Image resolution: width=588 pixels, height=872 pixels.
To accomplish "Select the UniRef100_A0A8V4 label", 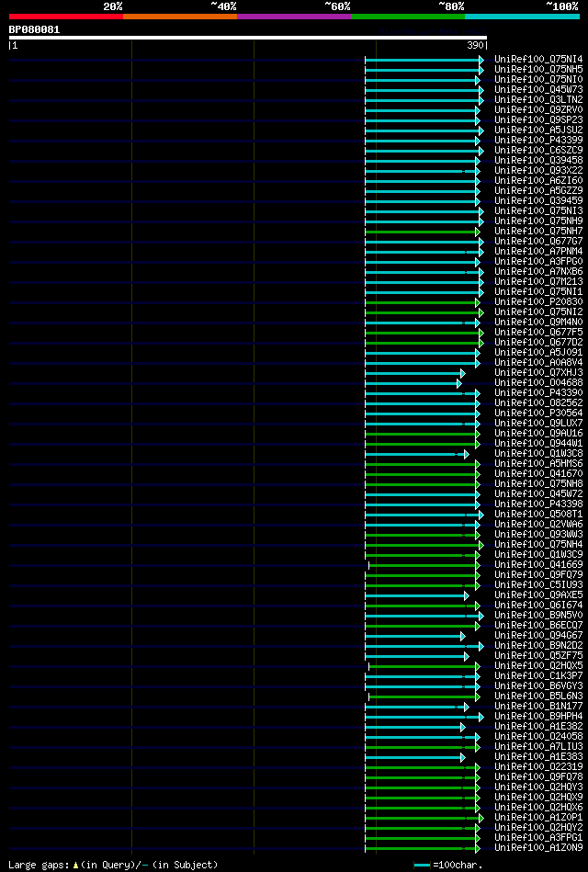I will (538, 363).
